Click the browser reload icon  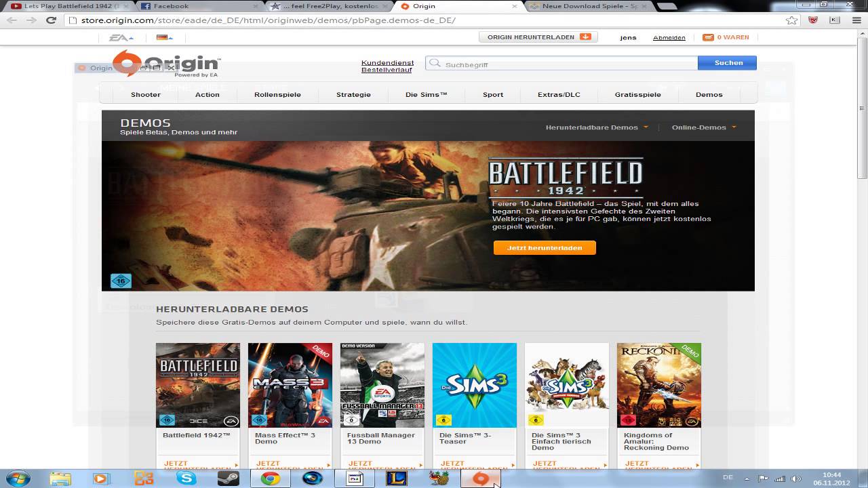tap(51, 20)
